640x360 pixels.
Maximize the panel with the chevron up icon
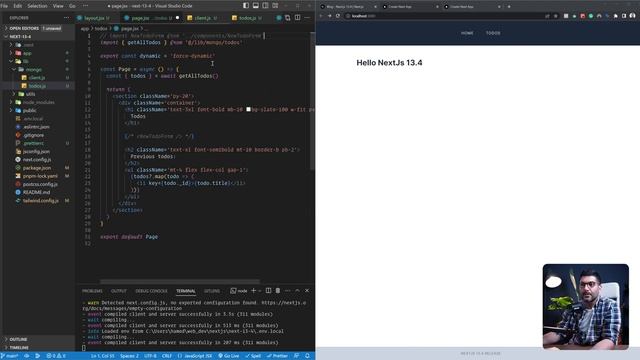click(x=298, y=291)
